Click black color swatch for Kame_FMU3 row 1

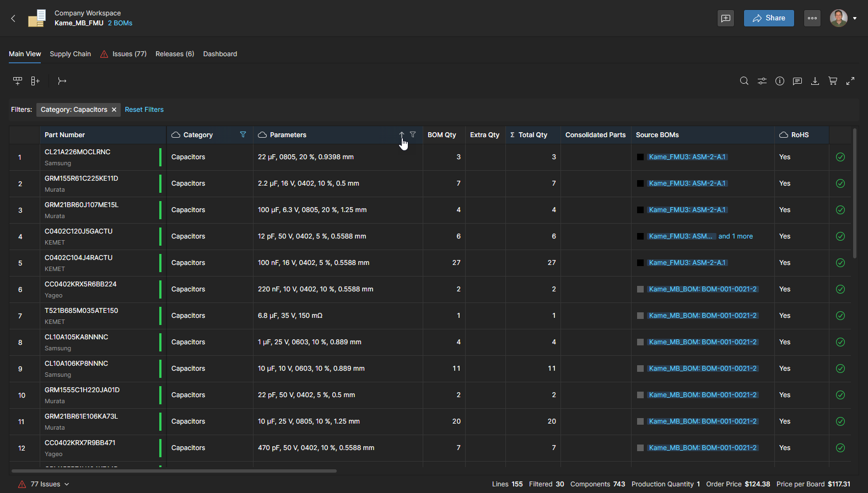pos(640,157)
